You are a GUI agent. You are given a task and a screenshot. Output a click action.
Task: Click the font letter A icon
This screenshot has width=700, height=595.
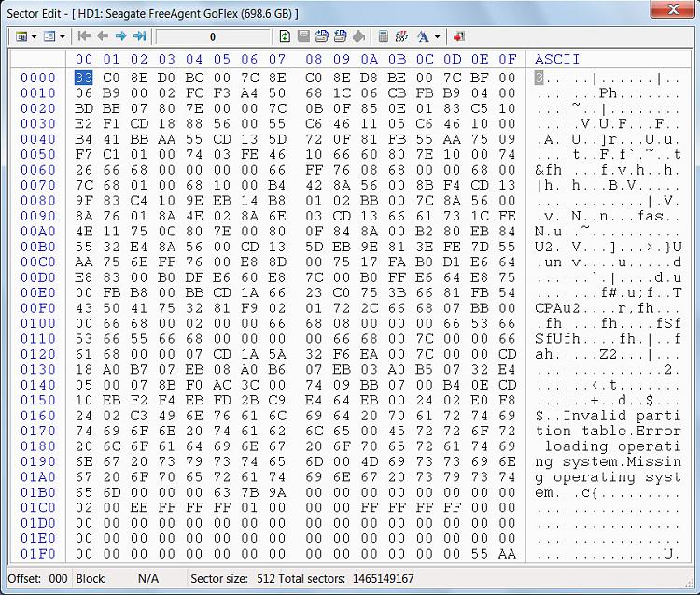click(423, 36)
